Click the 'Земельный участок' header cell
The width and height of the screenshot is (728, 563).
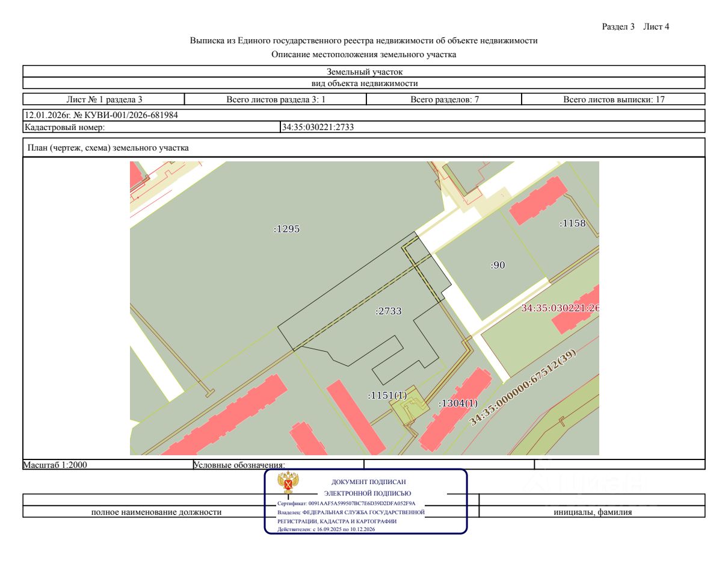pos(364,72)
